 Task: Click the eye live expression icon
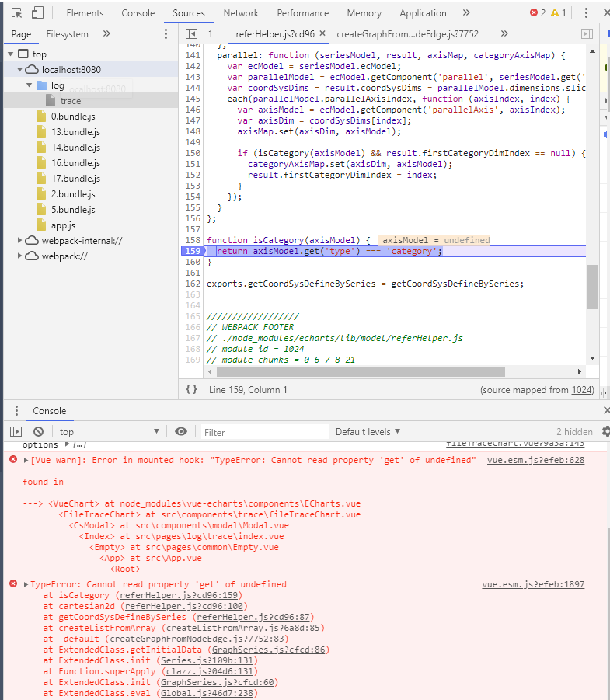181,432
